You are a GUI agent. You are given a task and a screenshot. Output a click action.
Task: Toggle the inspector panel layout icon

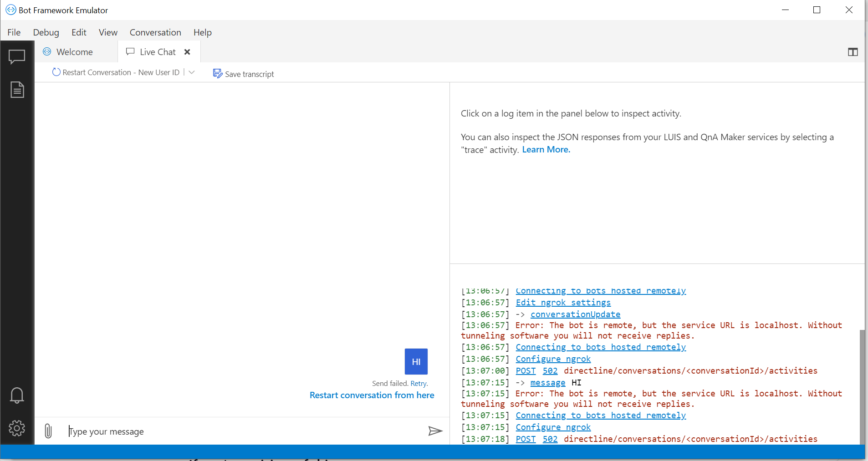click(853, 52)
